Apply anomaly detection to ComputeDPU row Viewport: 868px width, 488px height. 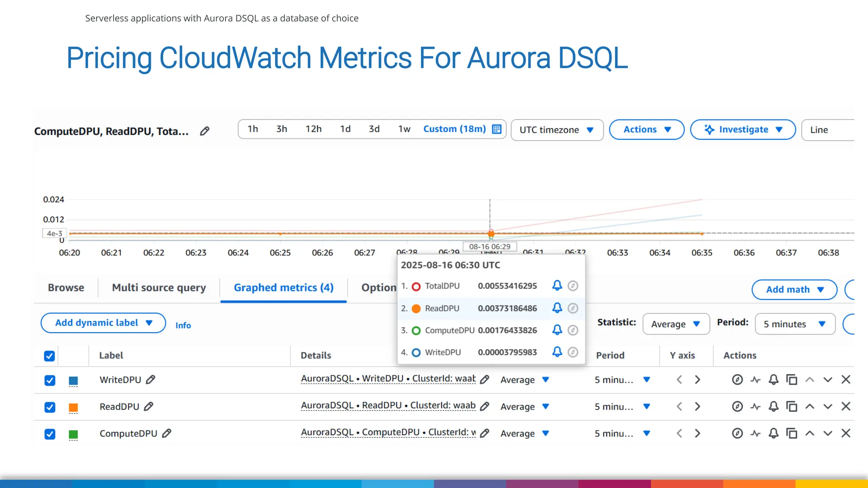(755, 433)
